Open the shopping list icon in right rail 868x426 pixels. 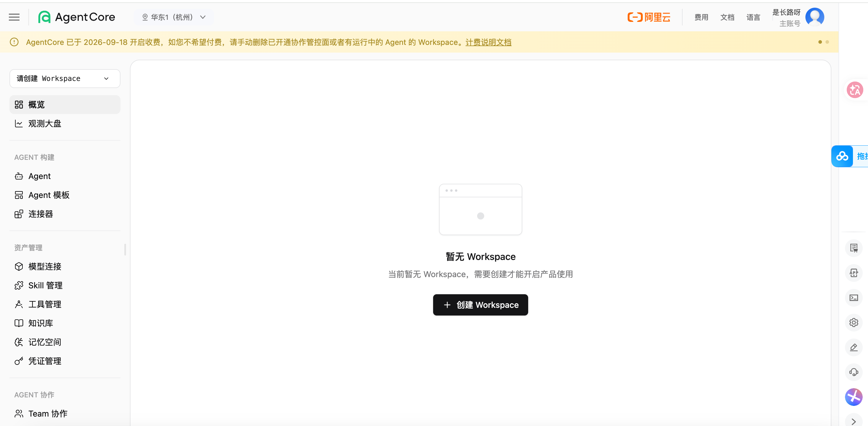point(854,248)
